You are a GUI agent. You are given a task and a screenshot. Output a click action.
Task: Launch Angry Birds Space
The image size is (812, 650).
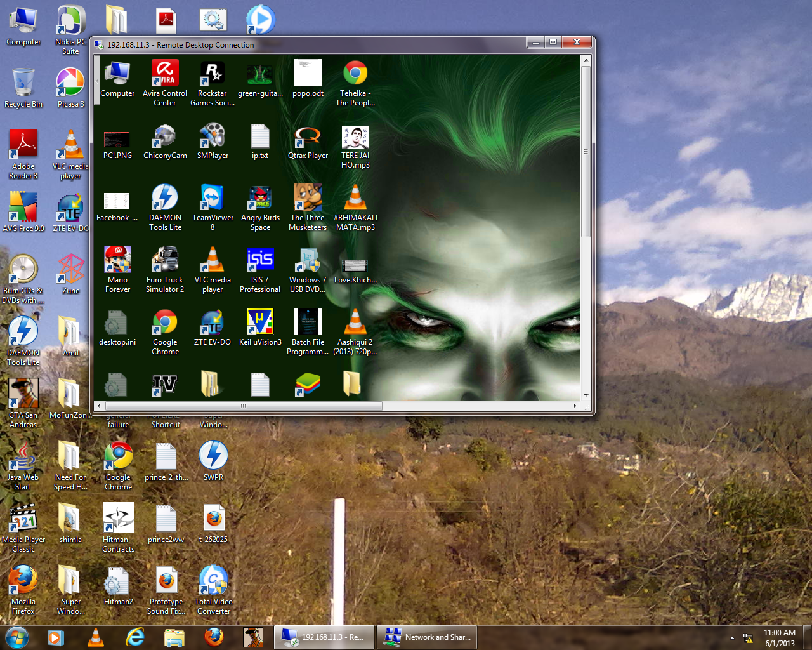pos(260,197)
